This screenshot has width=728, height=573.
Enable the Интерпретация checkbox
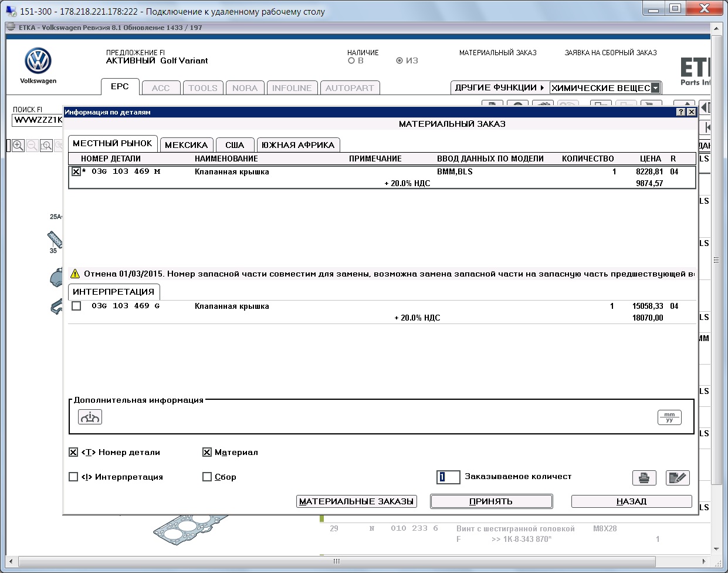point(73,477)
